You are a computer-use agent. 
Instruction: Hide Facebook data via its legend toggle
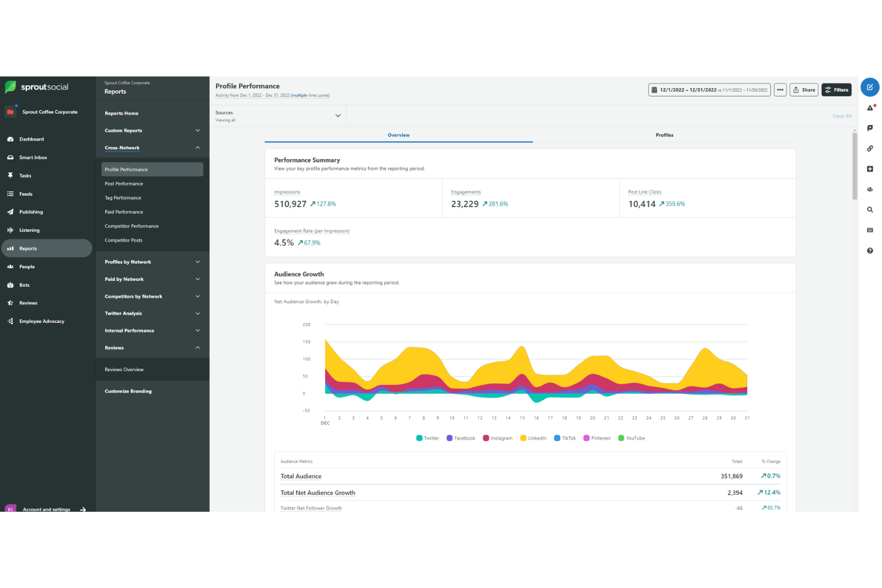click(x=461, y=438)
